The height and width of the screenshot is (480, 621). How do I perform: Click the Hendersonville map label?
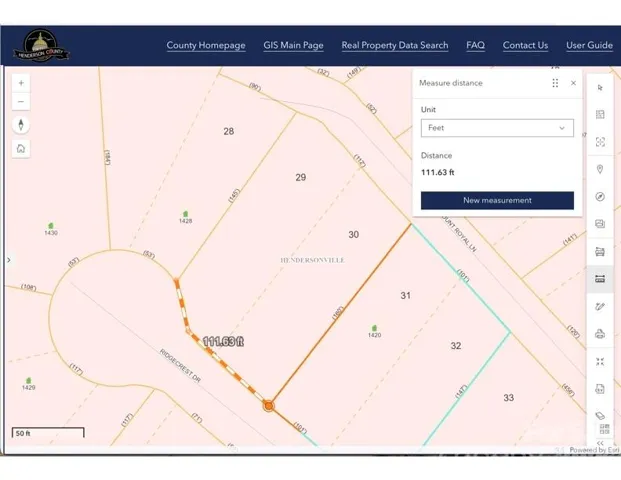pyautogui.click(x=312, y=260)
